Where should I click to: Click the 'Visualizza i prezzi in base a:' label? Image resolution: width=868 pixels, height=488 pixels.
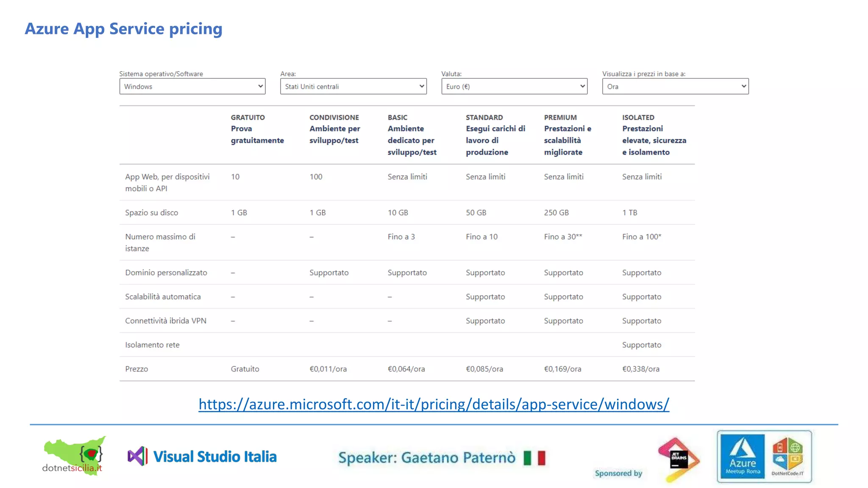[644, 74]
